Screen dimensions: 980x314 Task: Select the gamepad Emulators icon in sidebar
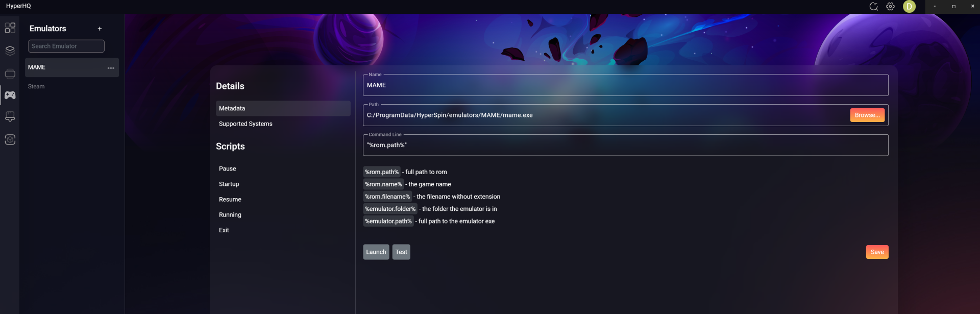(x=10, y=95)
